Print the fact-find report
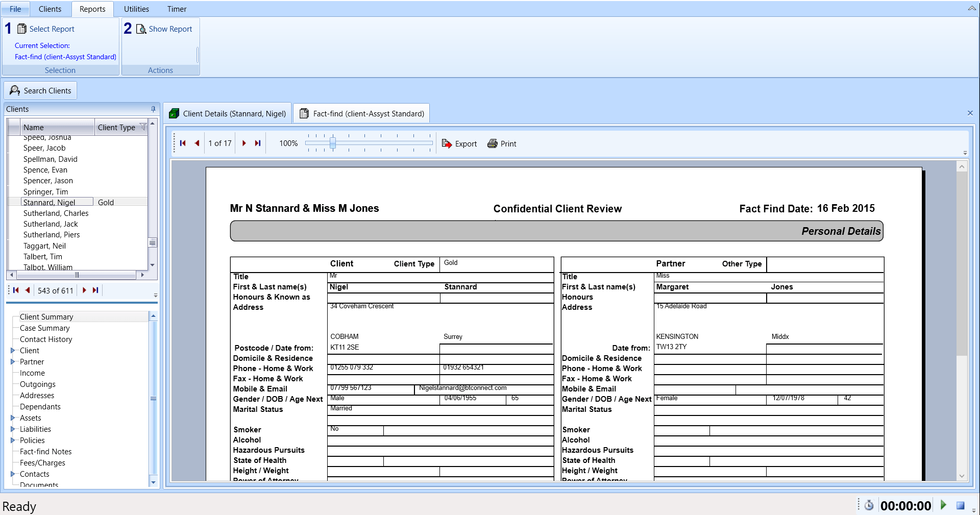980x515 pixels. pyautogui.click(x=502, y=144)
